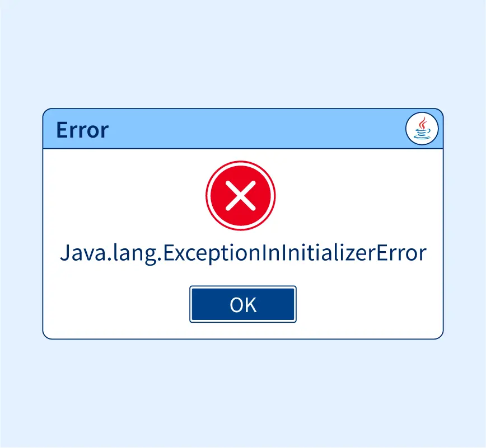This screenshot has height=448, width=486.
Task: Click empty blue title bar area
Action: 248,129
